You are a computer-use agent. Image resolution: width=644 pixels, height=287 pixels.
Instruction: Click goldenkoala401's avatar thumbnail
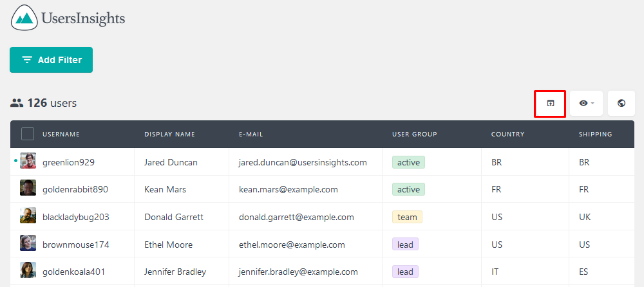[x=28, y=270]
